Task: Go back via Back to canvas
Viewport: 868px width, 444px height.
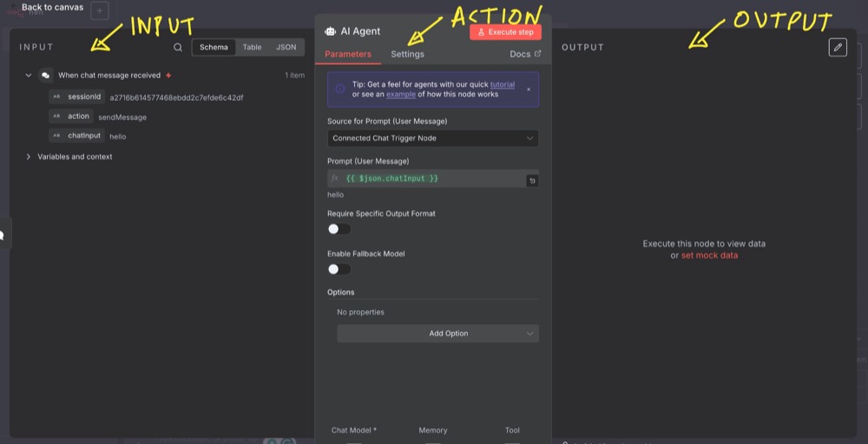Action: click(52, 7)
